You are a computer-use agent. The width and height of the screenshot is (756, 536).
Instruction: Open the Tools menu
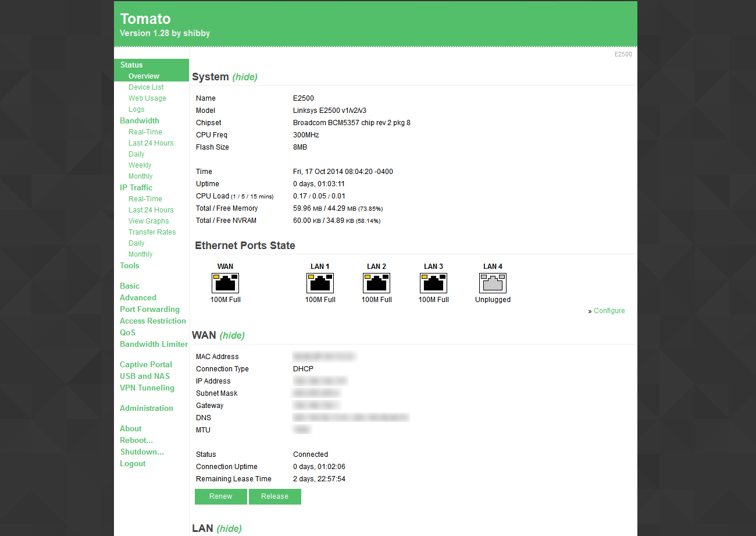130,265
